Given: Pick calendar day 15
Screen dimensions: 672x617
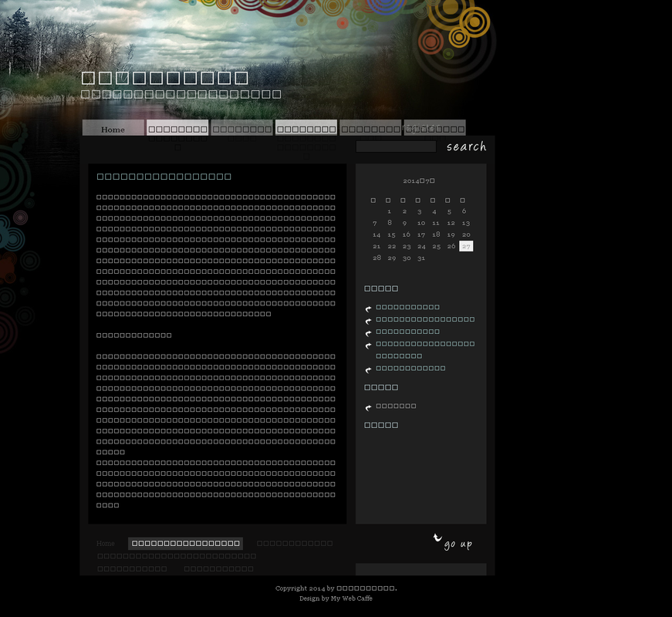Looking at the screenshot, I should point(391,234).
